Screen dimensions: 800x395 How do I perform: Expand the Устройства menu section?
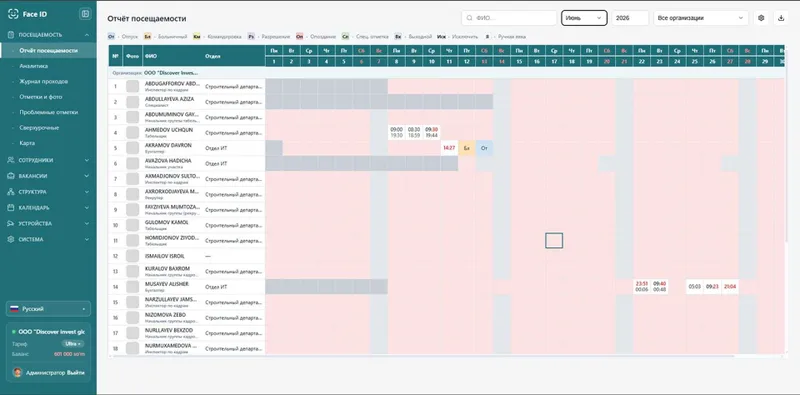[87, 224]
